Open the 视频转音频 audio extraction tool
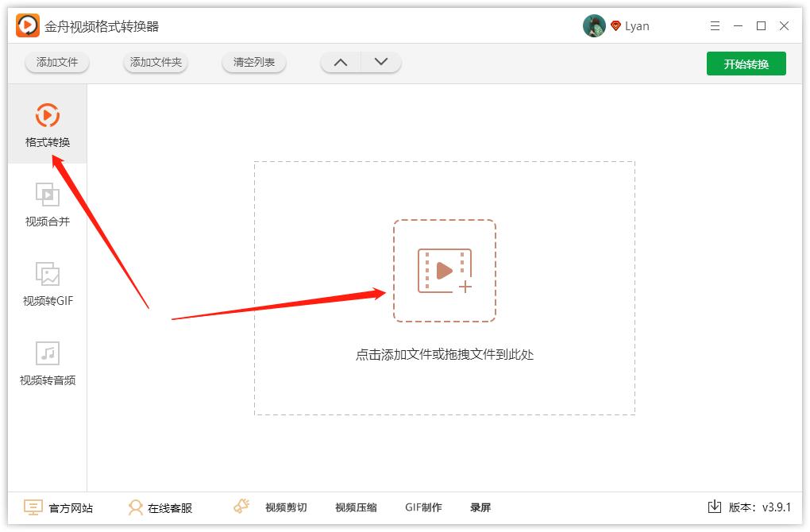This screenshot has width=810, height=532. 49,362
